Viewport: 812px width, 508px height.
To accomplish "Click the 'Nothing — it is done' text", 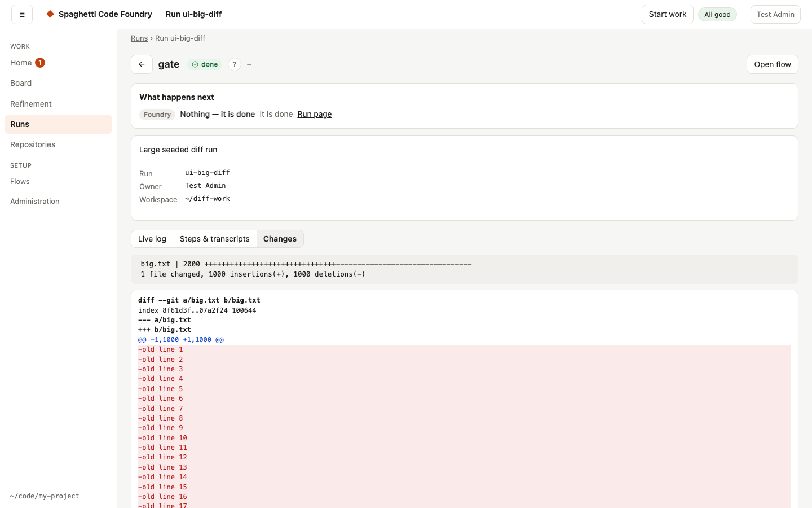I will (218, 114).
